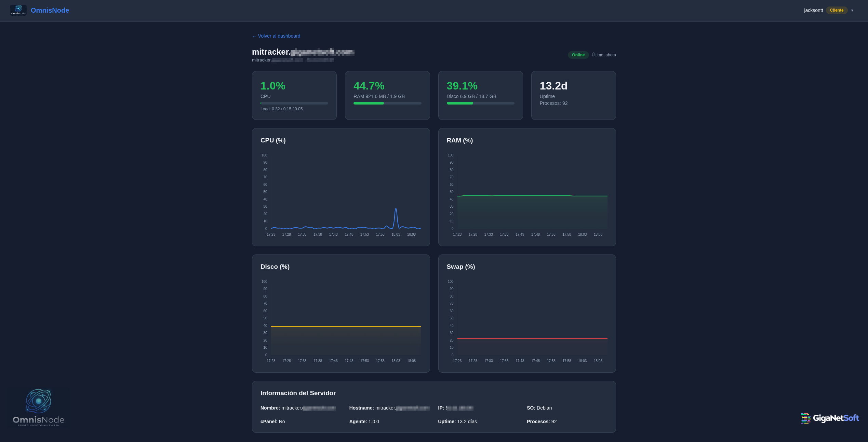
Task: Click Disco 6.9 GB / 18.7 GB label
Action: point(471,96)
